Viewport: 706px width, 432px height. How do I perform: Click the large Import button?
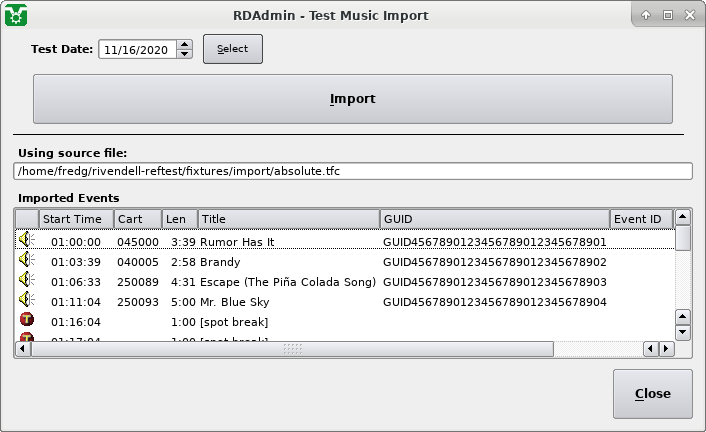pos(353,99)
